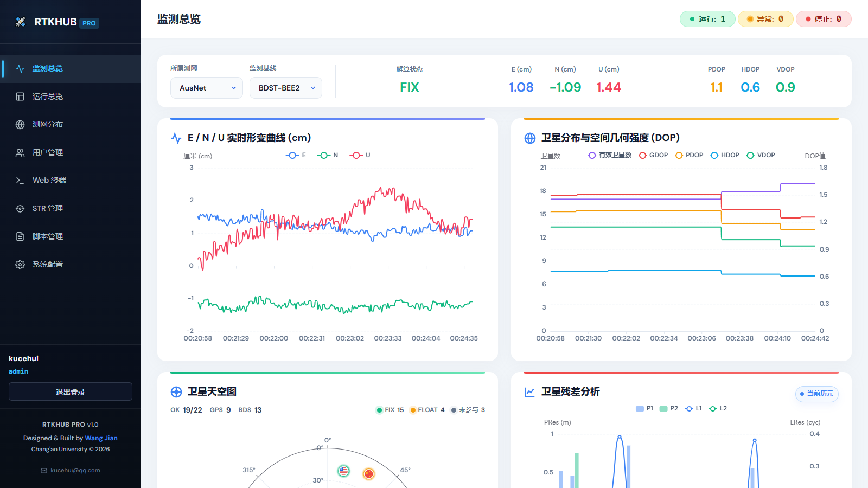Open the 监测基线 BDST-BEE2 dropdown
The width and height of the screenshot is (868, 488).
pos(286,88)
